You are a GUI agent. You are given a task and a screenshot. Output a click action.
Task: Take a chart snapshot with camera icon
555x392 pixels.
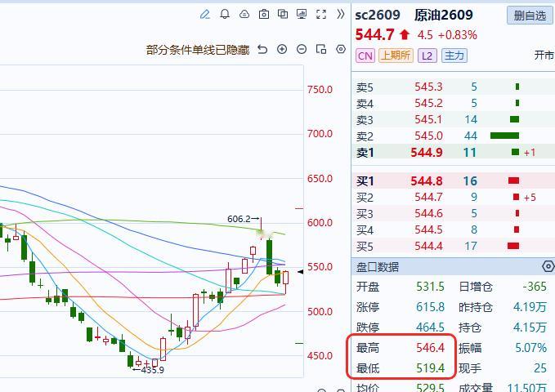point(264,14)
